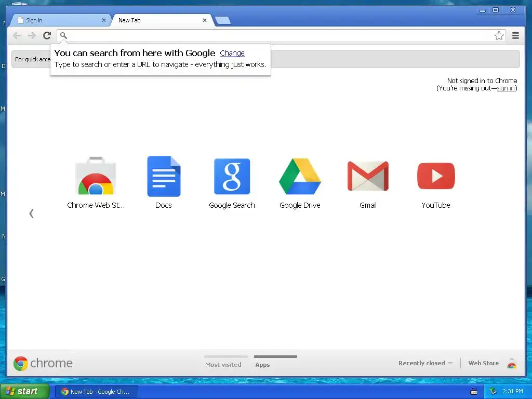Go forward using the forward arrow
The height and width of the screenshot is (399, 532).
[x=32, y=35]
